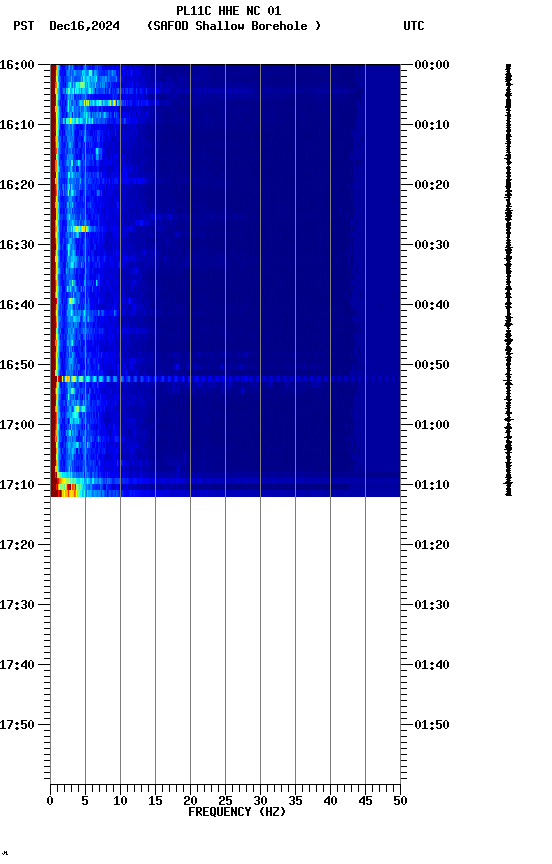Click the seismogram waveform trace at right
The width and height of the screenshot is (552, 864).
(x=508, y=280)
